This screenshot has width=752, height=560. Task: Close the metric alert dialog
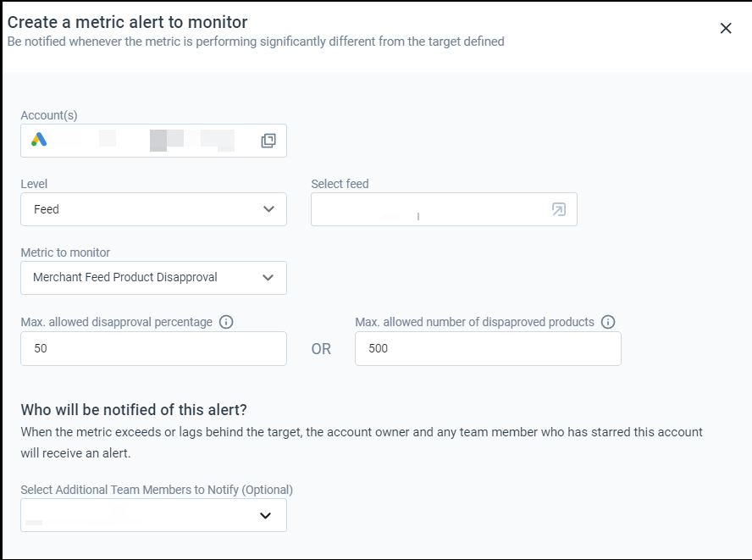726,28
